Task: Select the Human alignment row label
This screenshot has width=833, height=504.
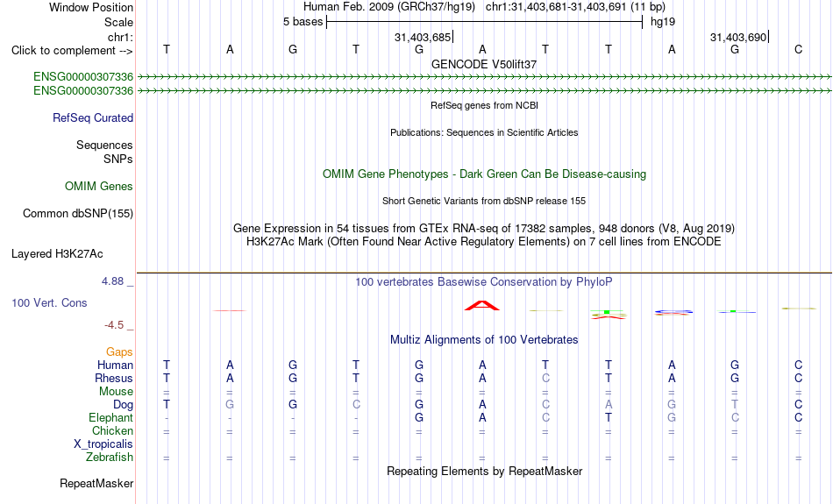Action: [x=115, y=365]
